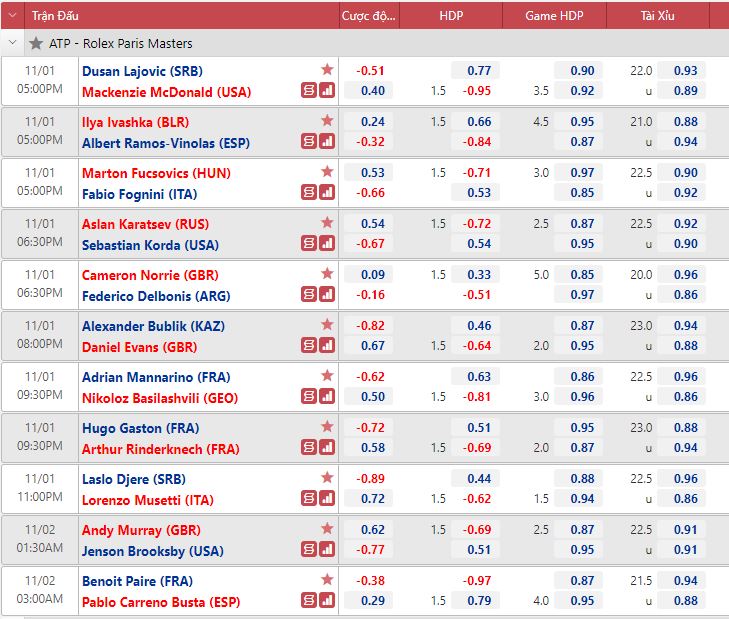Favorite the Andy Murray match star
The width and height of the screenshot is (729, 619).
(327, 528)
